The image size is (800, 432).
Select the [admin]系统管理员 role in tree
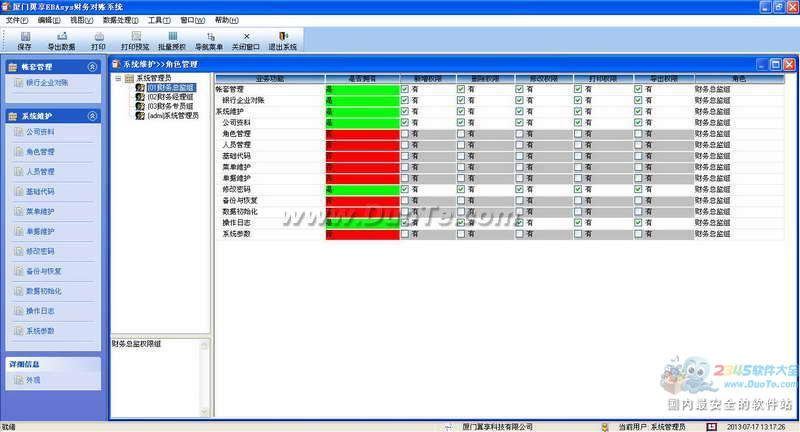coord(173,116)
